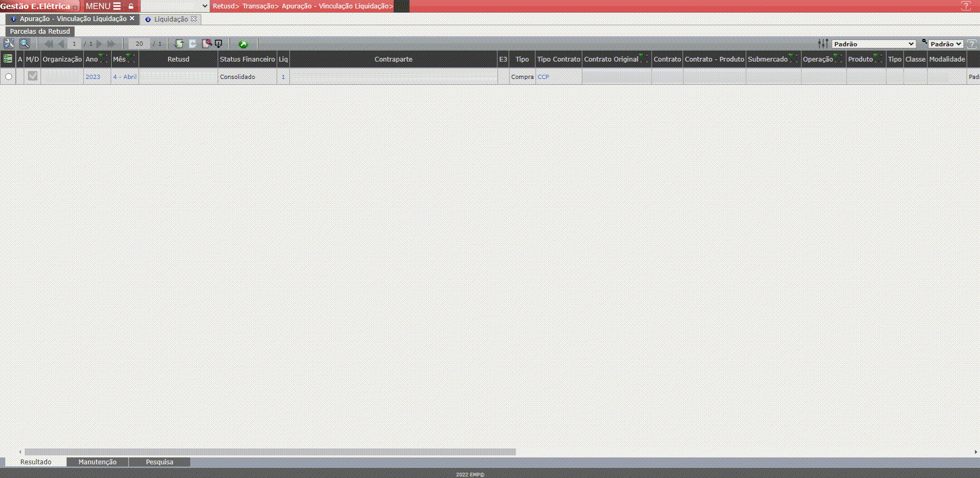Toggle the M/D checkbox in first row

point(33,76)
